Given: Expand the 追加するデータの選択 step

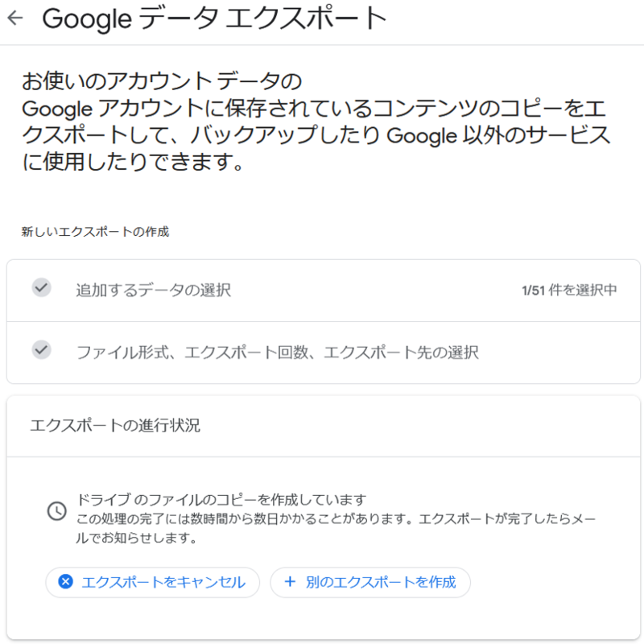Looking at the screenshot, I should tap(324, 291).
